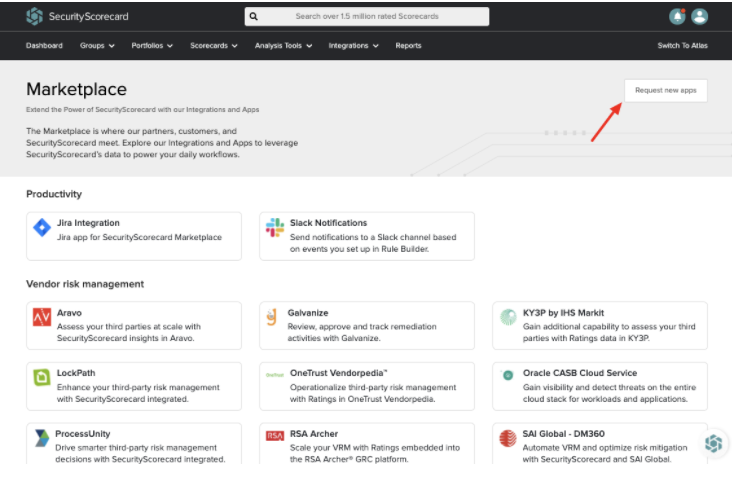Viewport: 732px width, 480px height.
Task: Click the Vendor risk management heading
Action: pyautogui.click(x=85, y=284)
